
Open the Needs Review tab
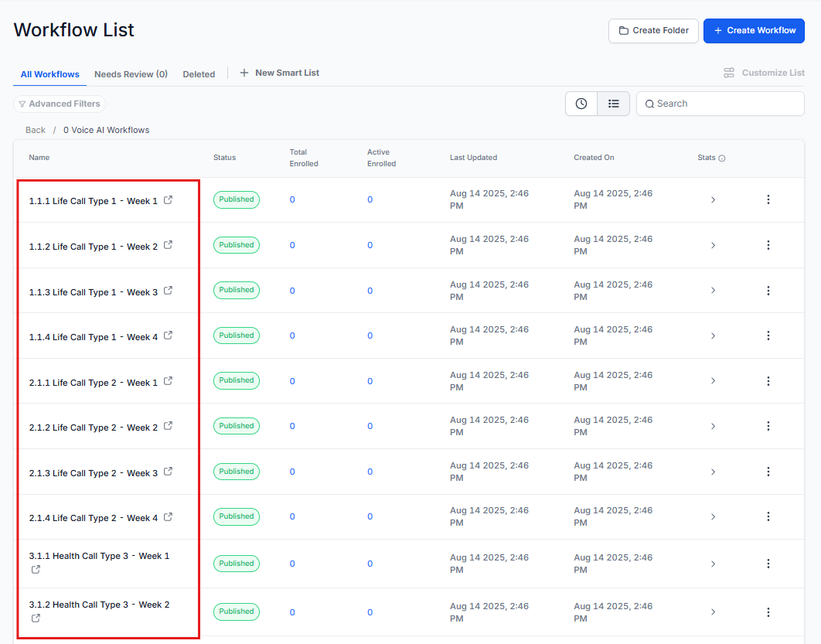tap(131, 74)
